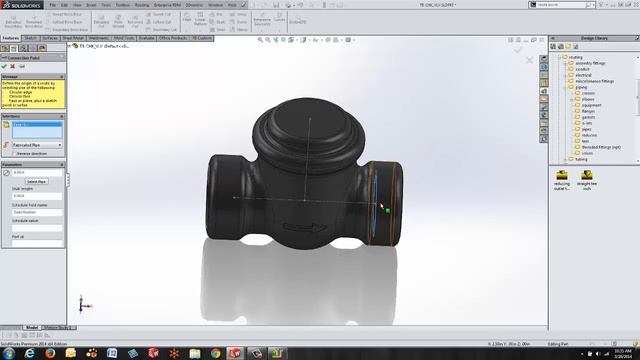Image resolution: width=640 pixels, height=360 pixels.
Task: Click Zoom to Area in view toolbar
Action: pyautogui.click(x=268, y=40)
